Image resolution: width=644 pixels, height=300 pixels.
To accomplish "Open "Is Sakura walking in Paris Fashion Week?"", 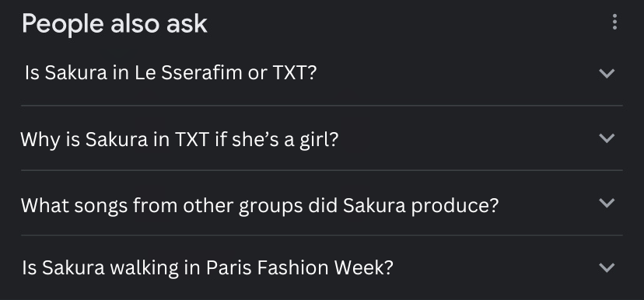I will click(208, 267).
